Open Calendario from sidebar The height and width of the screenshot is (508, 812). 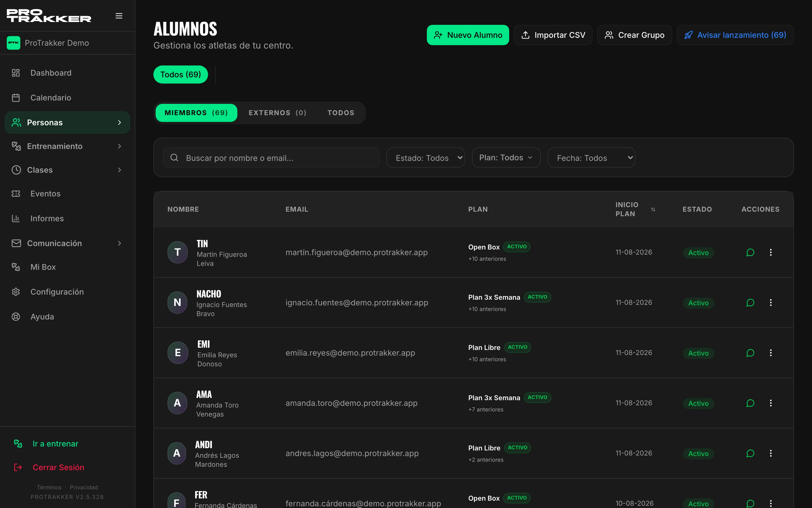click(67, 98)
